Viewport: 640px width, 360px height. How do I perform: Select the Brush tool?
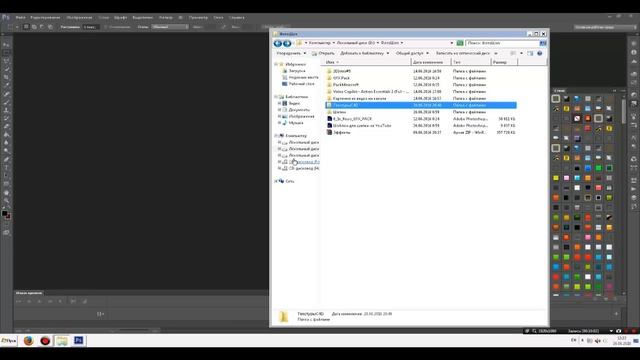pos(7,102)
